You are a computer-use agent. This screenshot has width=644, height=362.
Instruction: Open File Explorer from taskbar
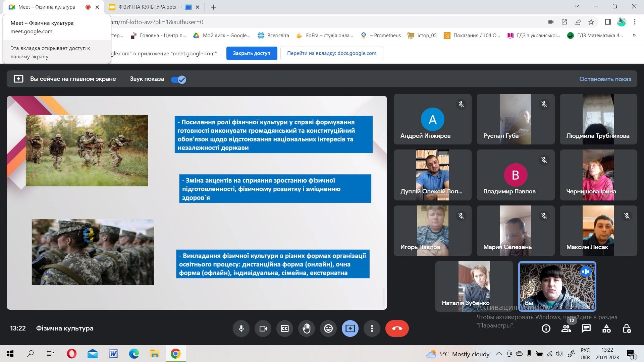pyautogui.click(x=154, y=354)
